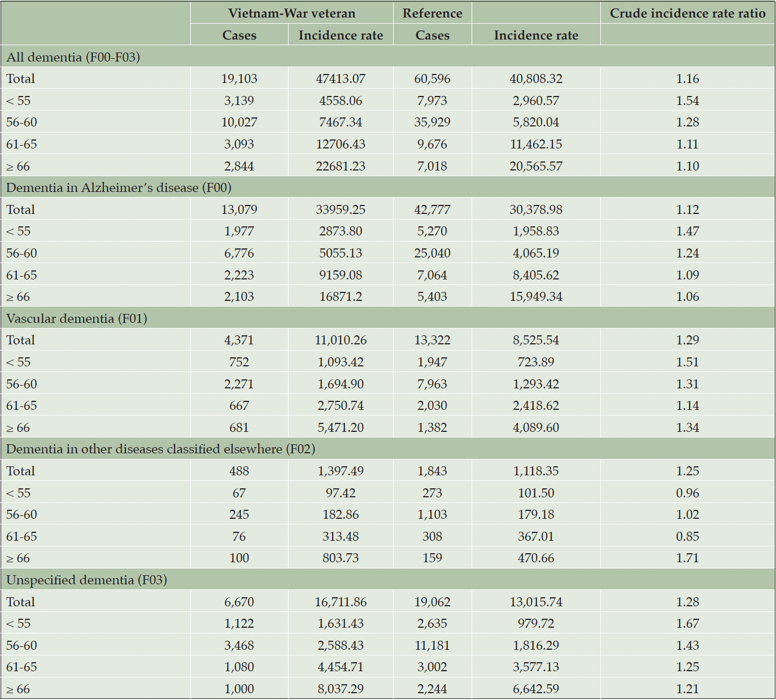Click the ratio value 1.21
776x700 pixels.
[687, 689]
